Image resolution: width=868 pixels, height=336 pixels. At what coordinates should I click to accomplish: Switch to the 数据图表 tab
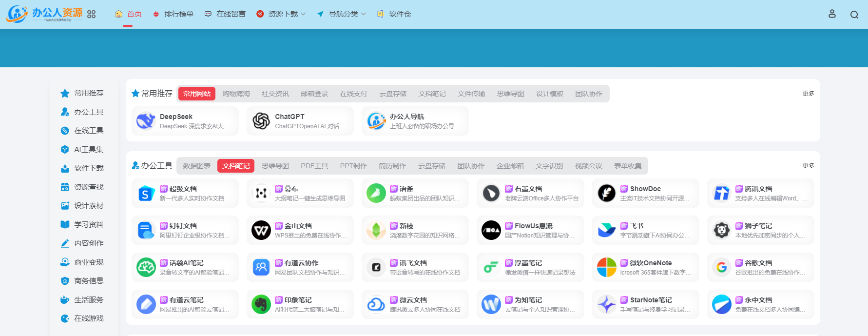point(197,166)
